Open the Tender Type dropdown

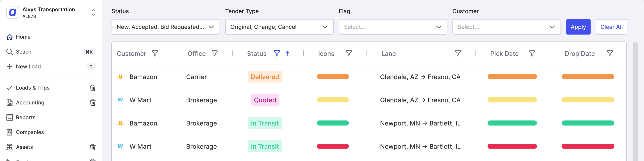click(x=279, y=27)
